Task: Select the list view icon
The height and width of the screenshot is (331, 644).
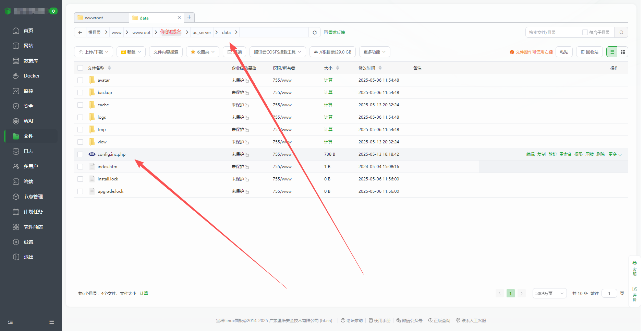Action: pos(612,52)
